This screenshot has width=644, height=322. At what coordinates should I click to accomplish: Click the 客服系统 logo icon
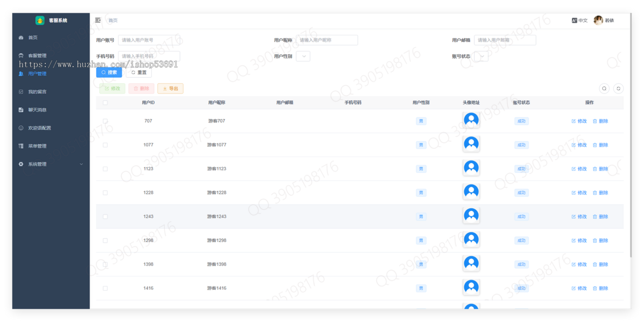40,20
